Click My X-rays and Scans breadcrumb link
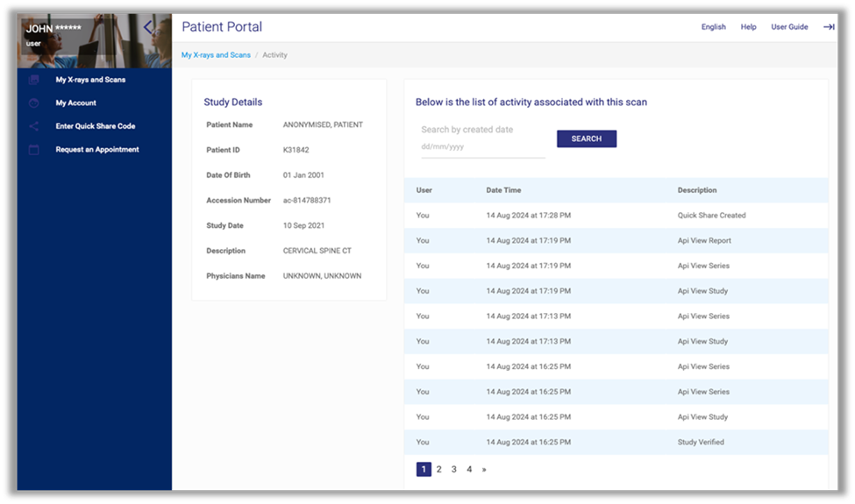 [216, 55]
